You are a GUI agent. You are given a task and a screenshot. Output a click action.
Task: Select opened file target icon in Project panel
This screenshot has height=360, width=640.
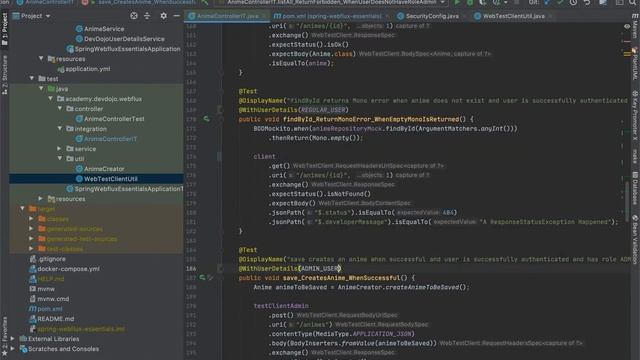(134, 16)
